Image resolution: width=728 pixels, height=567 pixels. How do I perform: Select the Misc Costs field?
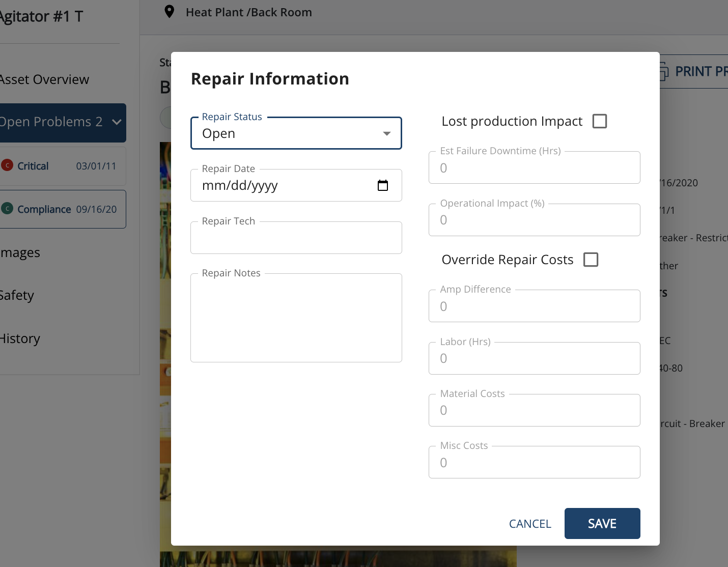tap(534, 463)
